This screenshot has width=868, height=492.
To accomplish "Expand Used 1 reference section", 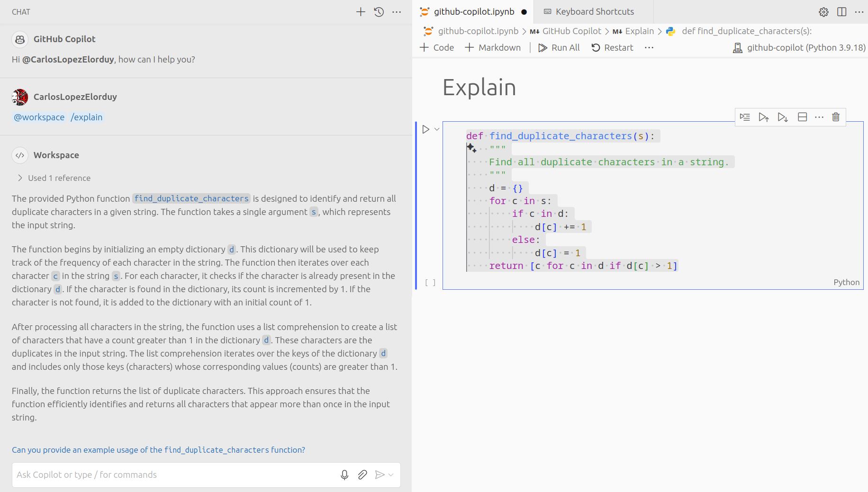I will click(x=54, y=178).
